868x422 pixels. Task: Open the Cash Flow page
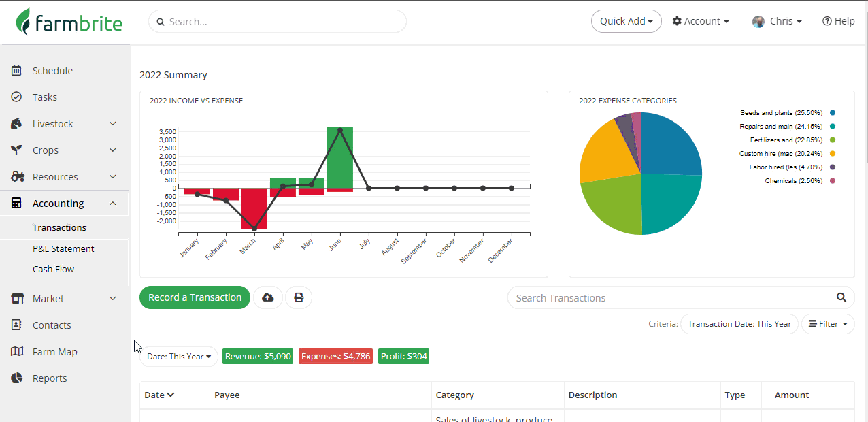53,269
